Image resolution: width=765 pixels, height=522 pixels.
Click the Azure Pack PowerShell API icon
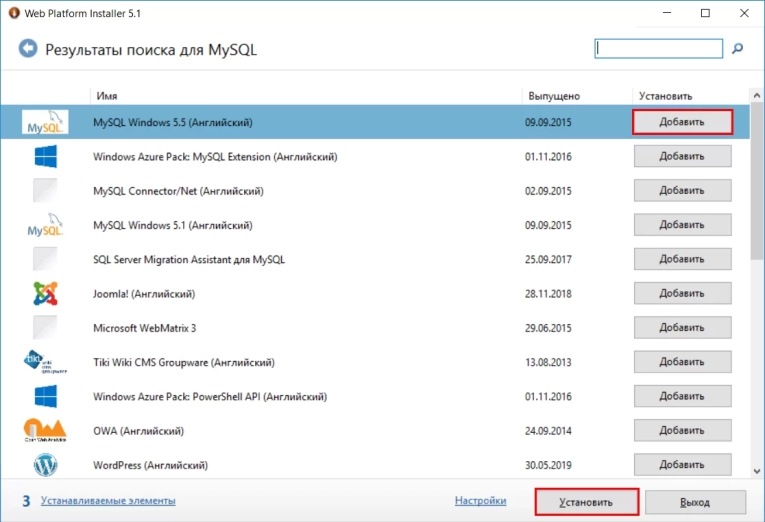point(45,396)
